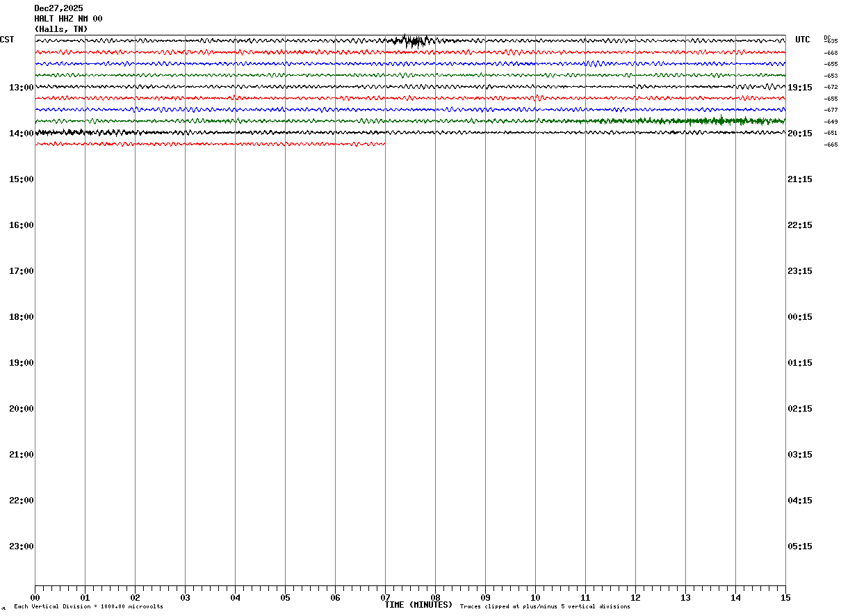Click the 19:15 UTC time label
Viewport: 841px width, 616px height.
point(800,88)
